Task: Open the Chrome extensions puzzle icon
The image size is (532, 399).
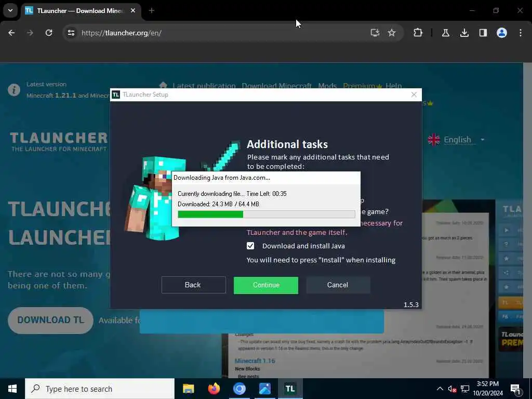Action: click(x=418, y=33)
